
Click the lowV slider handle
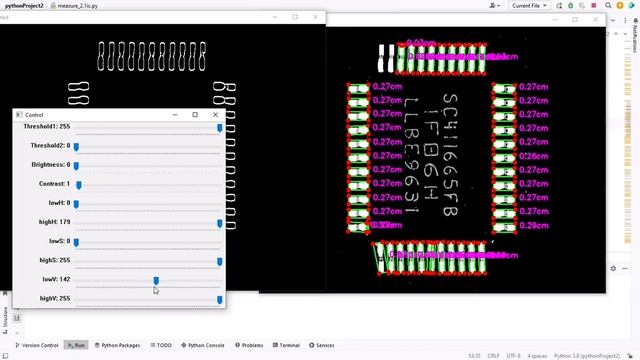156,281
